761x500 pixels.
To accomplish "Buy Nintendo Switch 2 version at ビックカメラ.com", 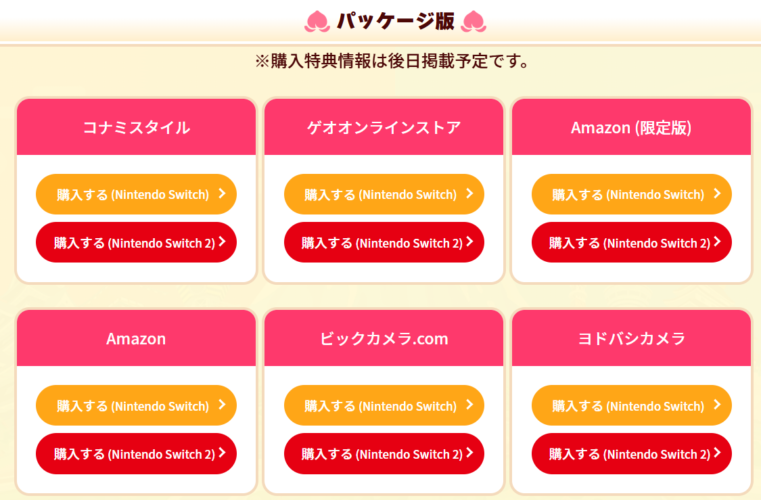I will point(384,454).
